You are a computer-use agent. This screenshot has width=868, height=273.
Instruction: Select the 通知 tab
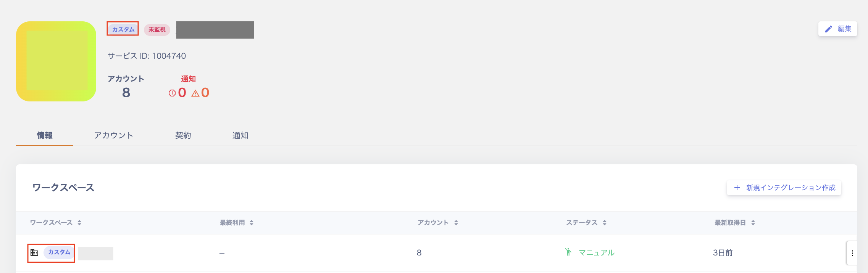tap(240, 135)
